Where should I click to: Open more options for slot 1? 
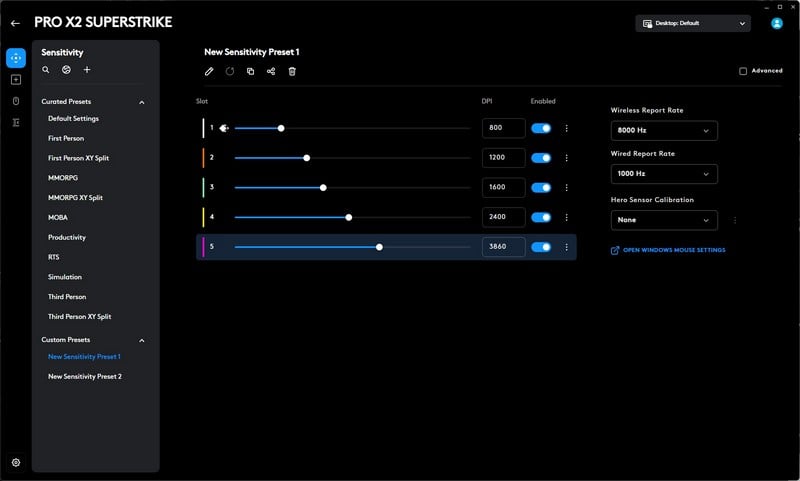coord(566,129)
